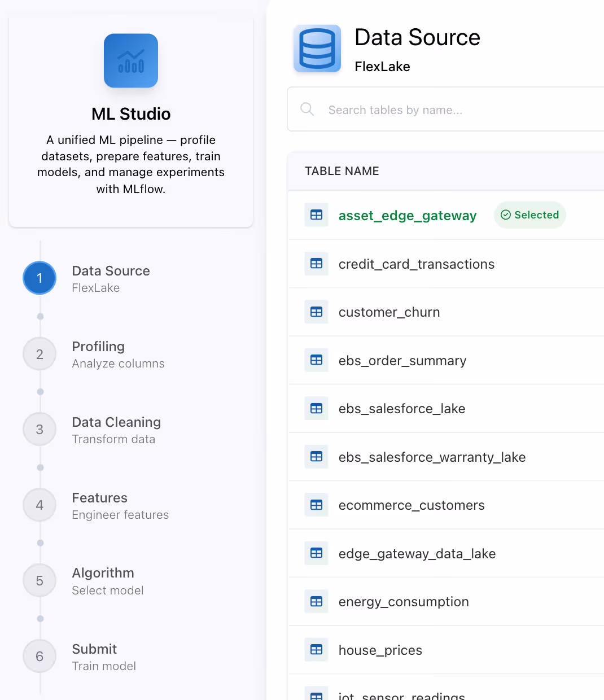Open the Profiling step label

coord(98,347)
